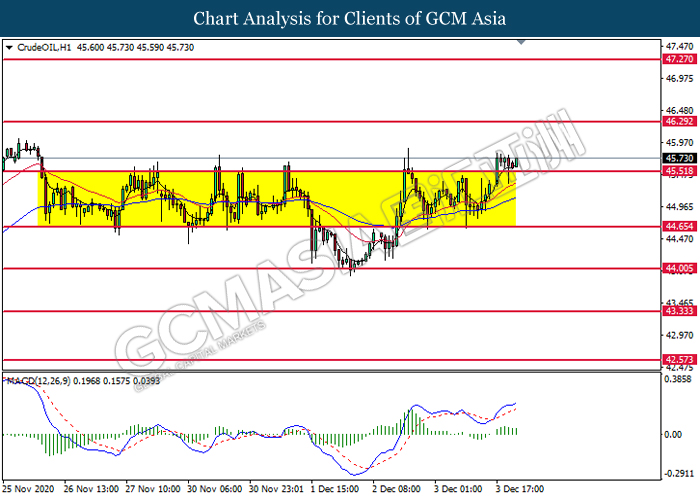This screenshot has height=500, width=700.
Task: Select the 42.573 red price label
Action: [679, 360]
